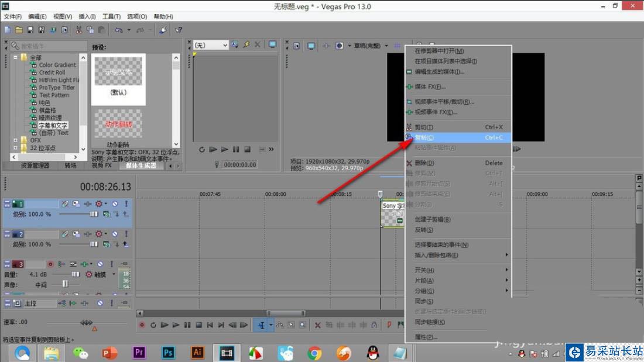
Task: Click the Cut scissors icon in toolbar
Action: click(x=79, y=30)
